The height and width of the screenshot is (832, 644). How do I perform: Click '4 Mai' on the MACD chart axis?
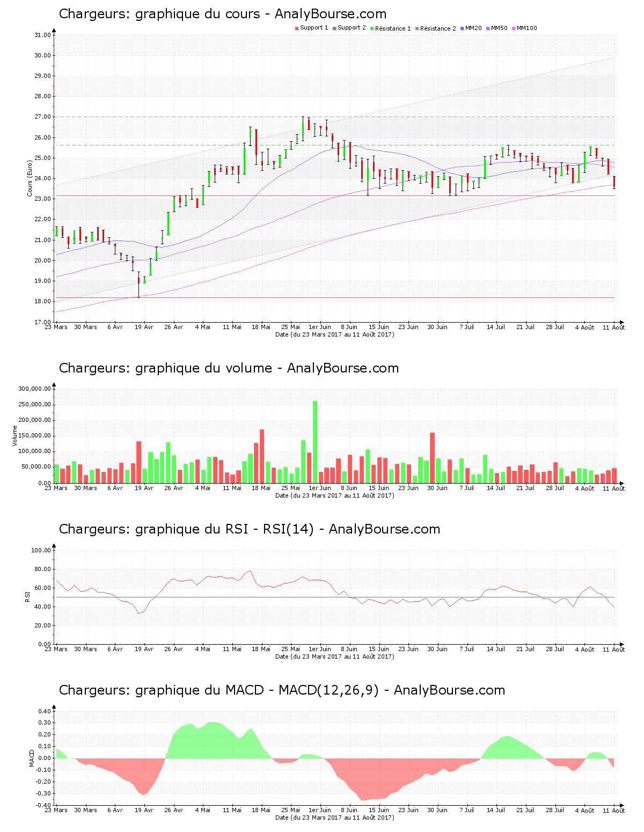pos(203,810)
